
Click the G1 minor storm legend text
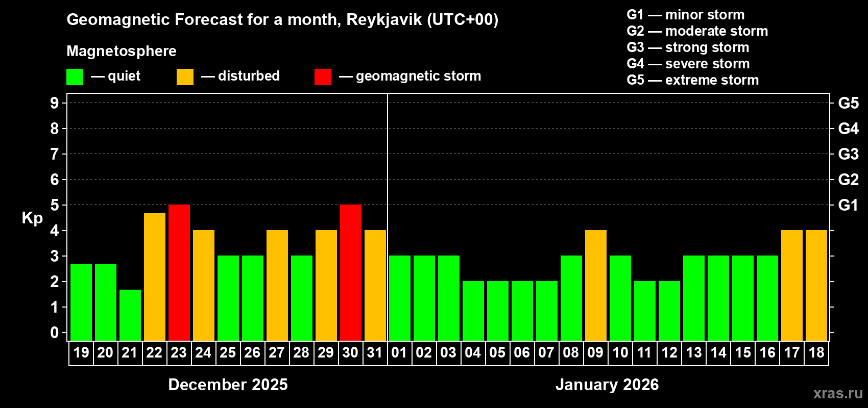pyautogui.click(x=686, y=15)
